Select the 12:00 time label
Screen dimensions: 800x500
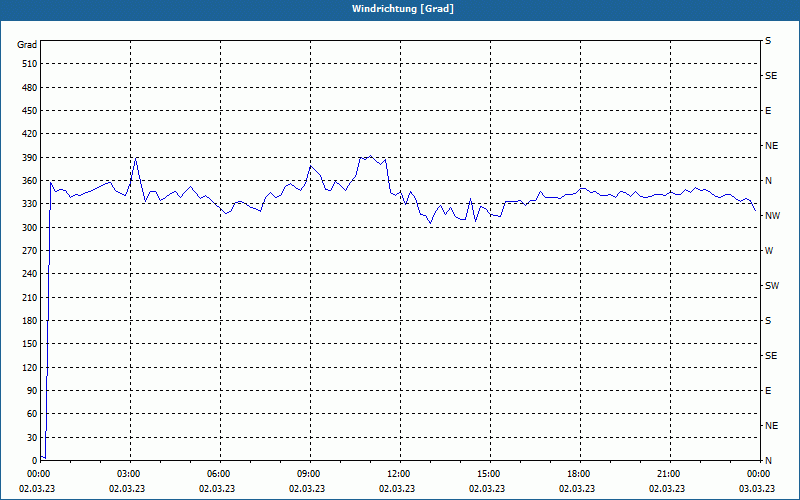click(x=398, y=474)
